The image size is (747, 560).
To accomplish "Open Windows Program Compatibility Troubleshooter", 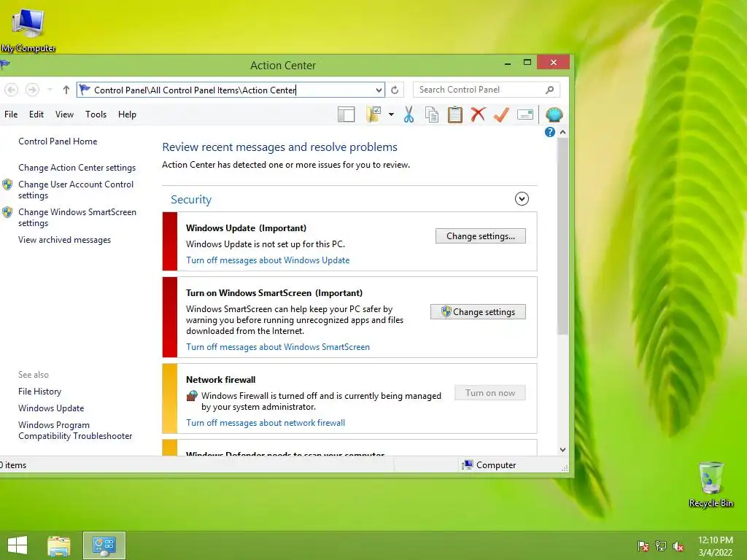I will [x=75, y=430].
